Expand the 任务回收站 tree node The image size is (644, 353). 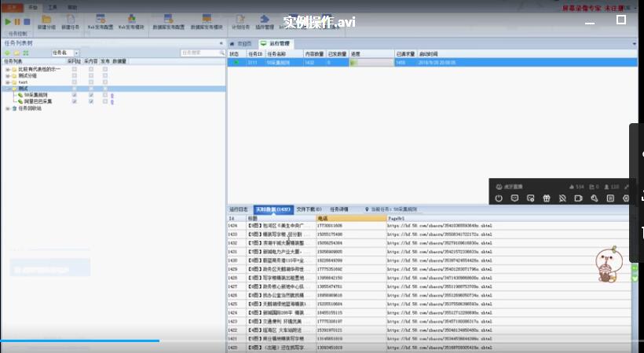click(x=7, y=108)
